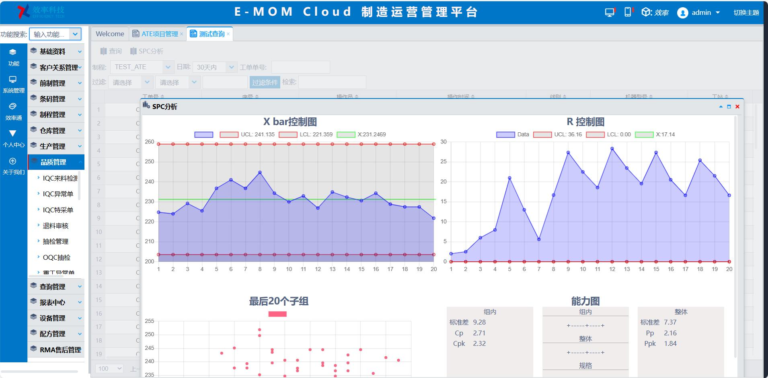Toggle the X bar UCL legend swatch

(229, 134)
